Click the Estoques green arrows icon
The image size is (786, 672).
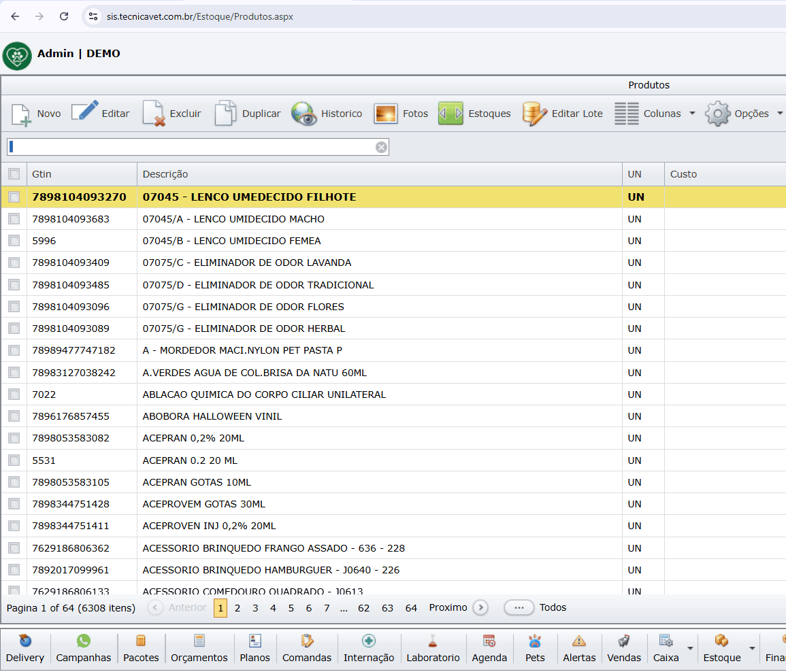[x=451, y=114]
